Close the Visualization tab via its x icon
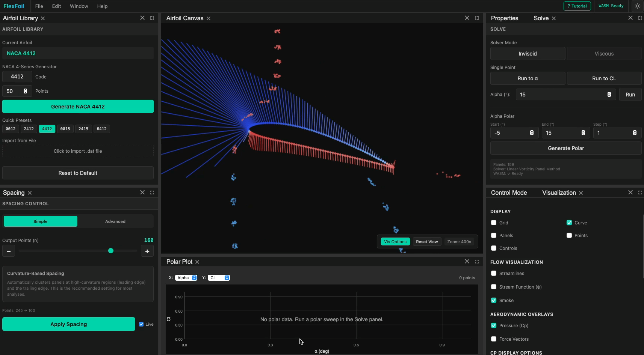644x355 pixels. [x=581, y=193]
